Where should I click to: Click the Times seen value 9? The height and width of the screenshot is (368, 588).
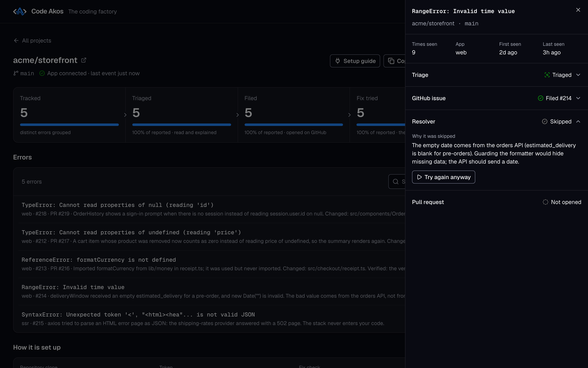[414, 52]
